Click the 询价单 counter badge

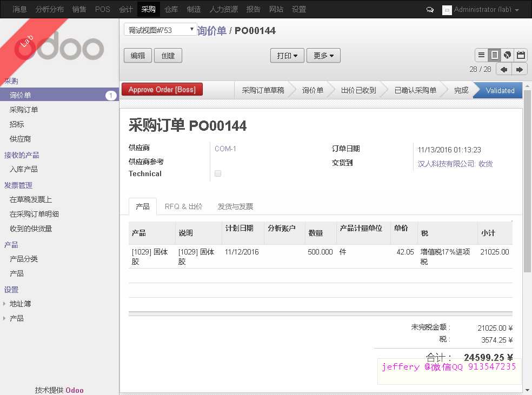pyautogui.click(x=111, y=96)
